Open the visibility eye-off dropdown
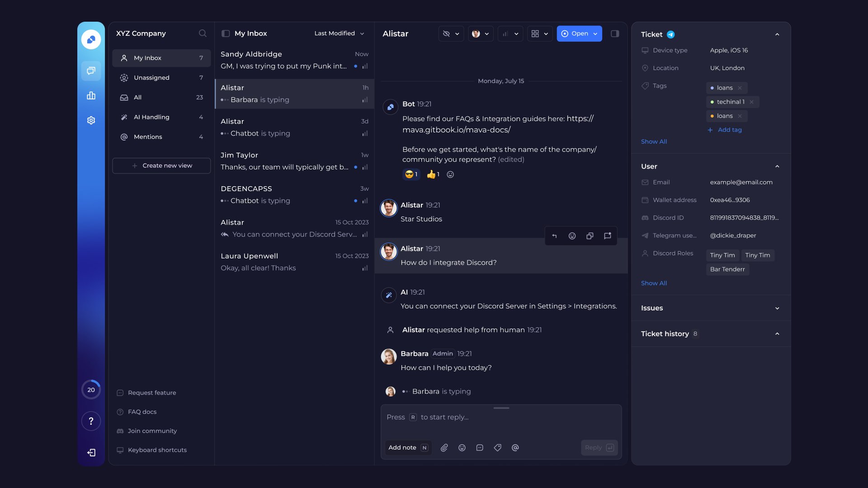Image resolution: width=868 pixels, height=488 pixels. point(451,33)
